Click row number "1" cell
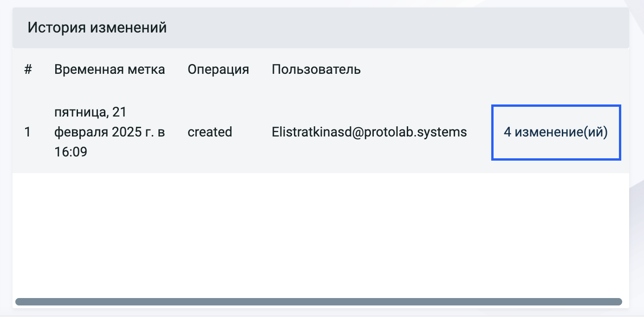This screenshot has height=318, width=644. point(27,132)
